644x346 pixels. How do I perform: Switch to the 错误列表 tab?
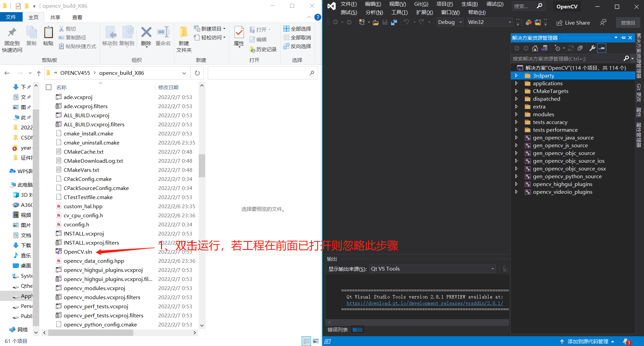(337, 329)
